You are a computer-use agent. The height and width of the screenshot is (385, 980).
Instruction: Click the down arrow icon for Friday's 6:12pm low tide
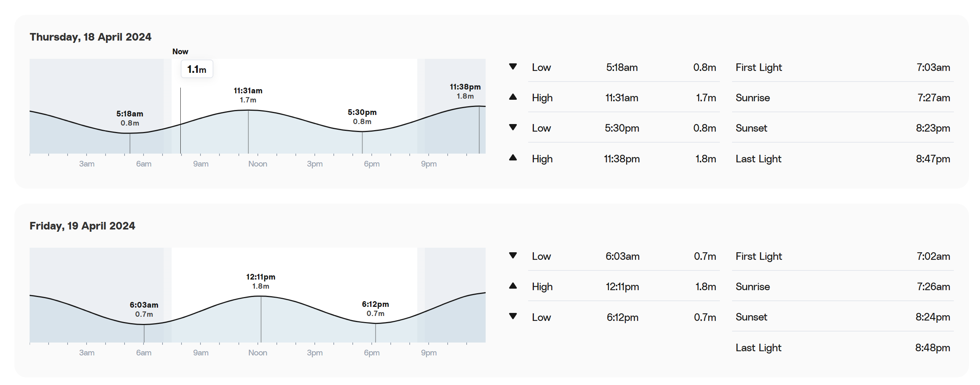coord(513,316)
